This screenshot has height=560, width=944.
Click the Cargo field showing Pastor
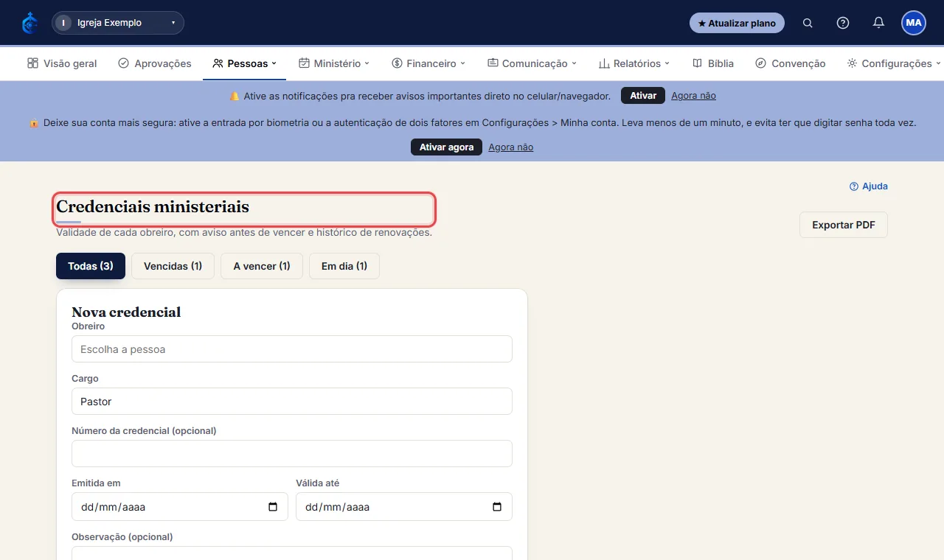coord(292,402)
